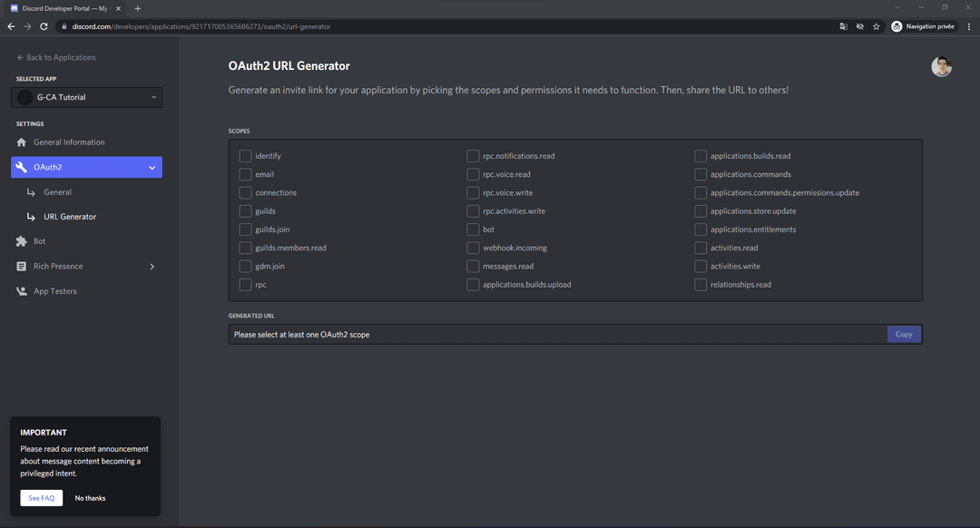Open the See FAQ announcement button
This screenshot has width=980, height=528.
click(41, 498)
